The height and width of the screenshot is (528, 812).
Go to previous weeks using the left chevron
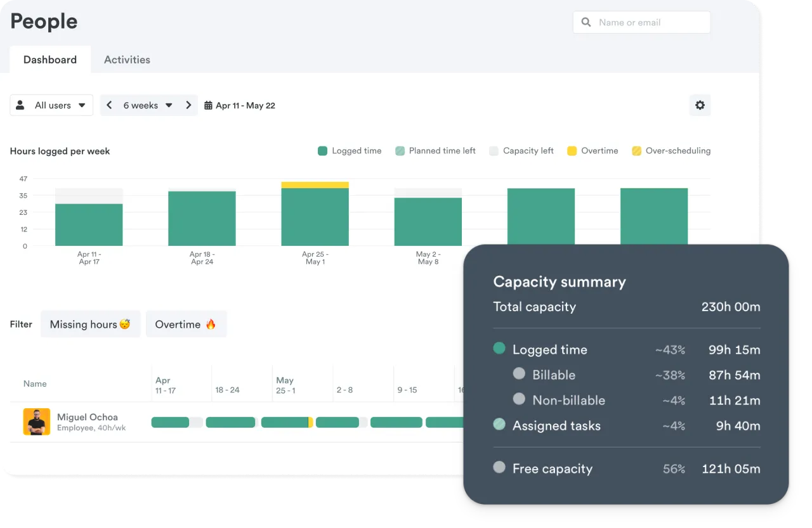coord(109,105)
